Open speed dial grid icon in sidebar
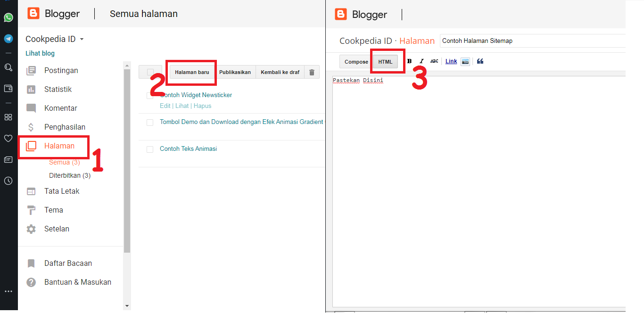This screenshot has height=313, width=644. tap(8, 117)
